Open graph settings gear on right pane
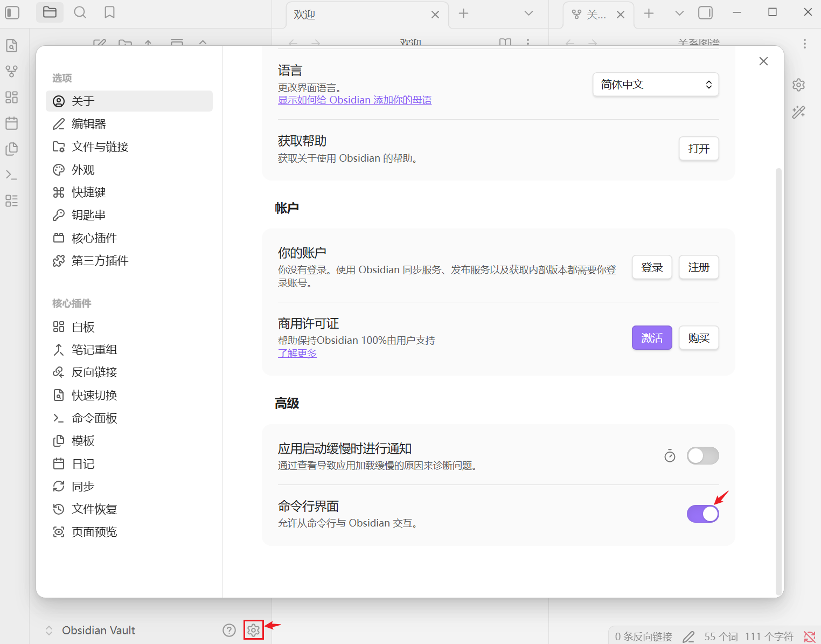The height and width of the screenshot is (644, 821). [x=798, y=85]
